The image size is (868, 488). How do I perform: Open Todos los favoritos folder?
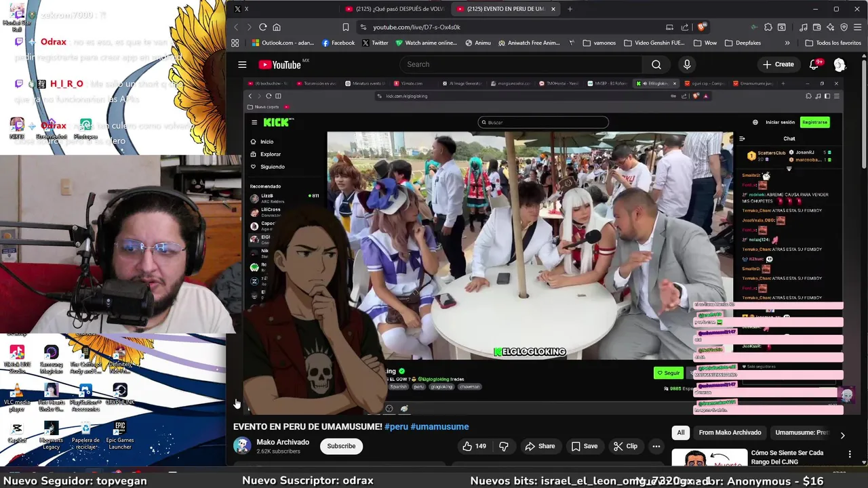833,43
